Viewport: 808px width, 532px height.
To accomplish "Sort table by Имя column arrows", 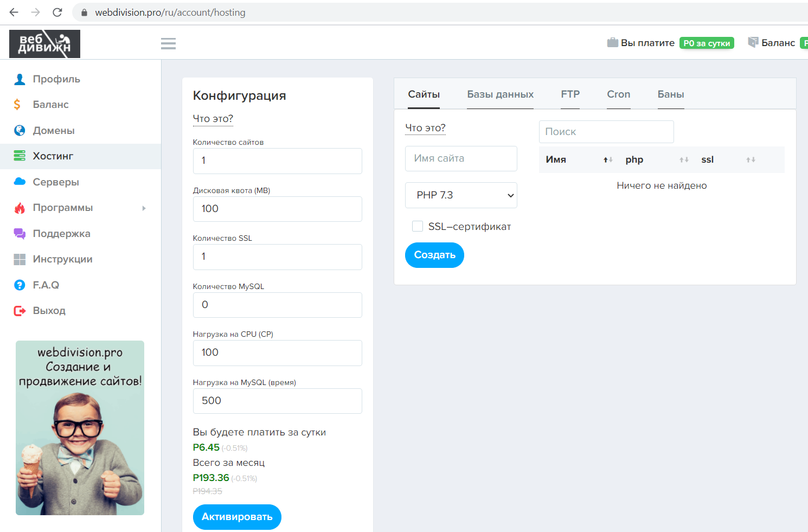I will tap(608, 160).
